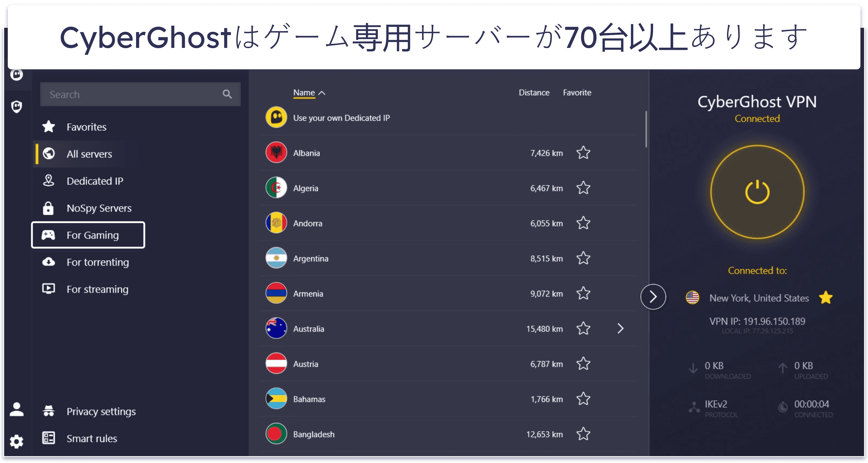Open the NoSpy Servers section
Image resolution: width=868 pixels, height=463 pixels.
[x=99, y=208]
